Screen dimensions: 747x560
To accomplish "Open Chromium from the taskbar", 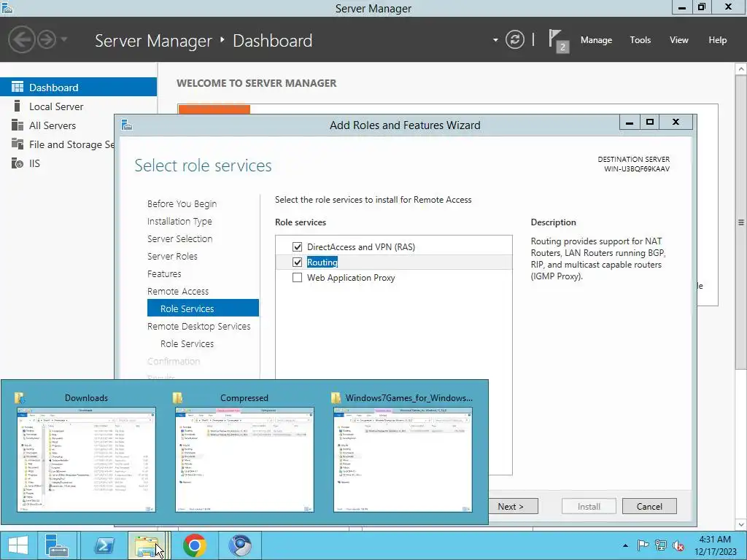I will (240, 545).
